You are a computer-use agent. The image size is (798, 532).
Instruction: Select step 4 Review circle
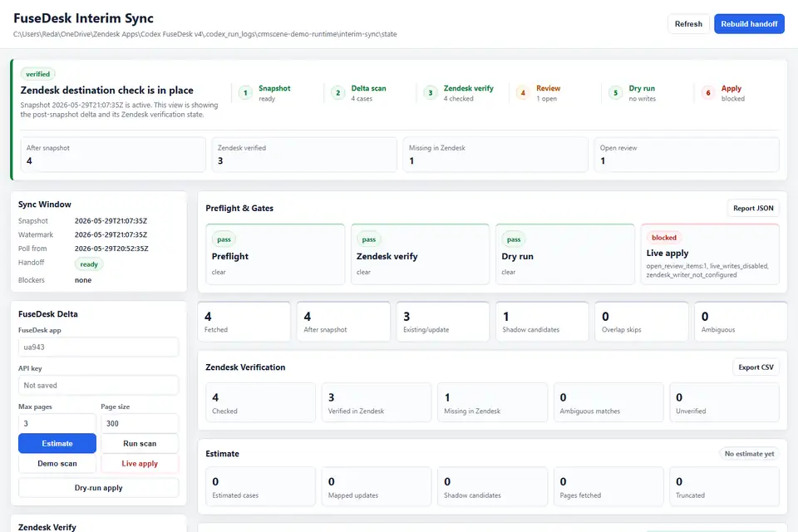click(523, 92)
